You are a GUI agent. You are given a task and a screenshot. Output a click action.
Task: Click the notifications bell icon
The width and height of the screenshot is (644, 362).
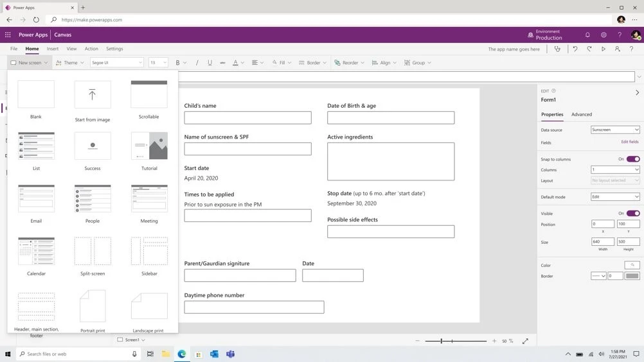pyautogui.click(x=587, y=35)
